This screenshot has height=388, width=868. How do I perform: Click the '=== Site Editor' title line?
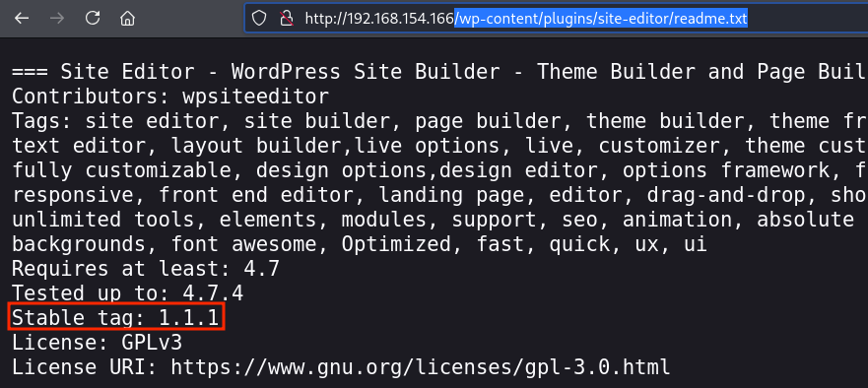(x=439, y=72)
